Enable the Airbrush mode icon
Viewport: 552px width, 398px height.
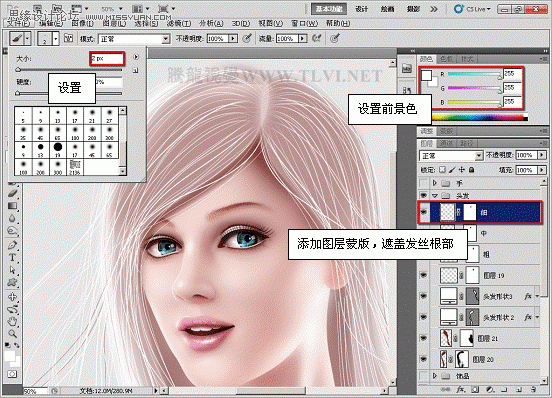317,38
